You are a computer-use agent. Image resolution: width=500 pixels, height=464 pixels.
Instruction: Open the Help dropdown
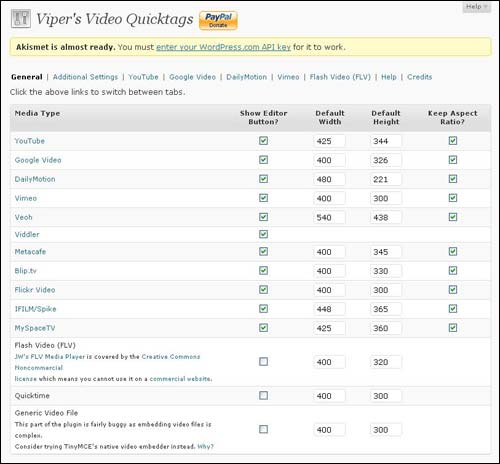[477, 7]
